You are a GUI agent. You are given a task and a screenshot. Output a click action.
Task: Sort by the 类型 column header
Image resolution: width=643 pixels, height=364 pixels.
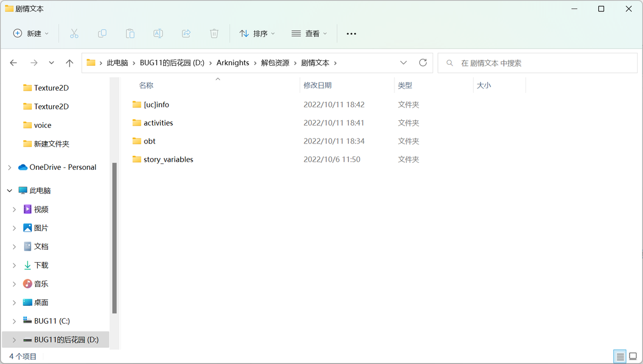405,85
